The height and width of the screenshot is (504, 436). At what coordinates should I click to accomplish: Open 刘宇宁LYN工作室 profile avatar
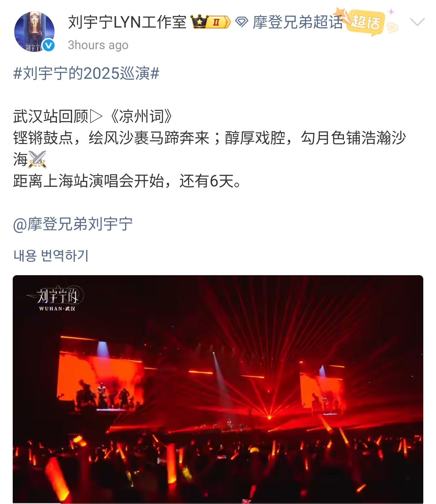34,32
